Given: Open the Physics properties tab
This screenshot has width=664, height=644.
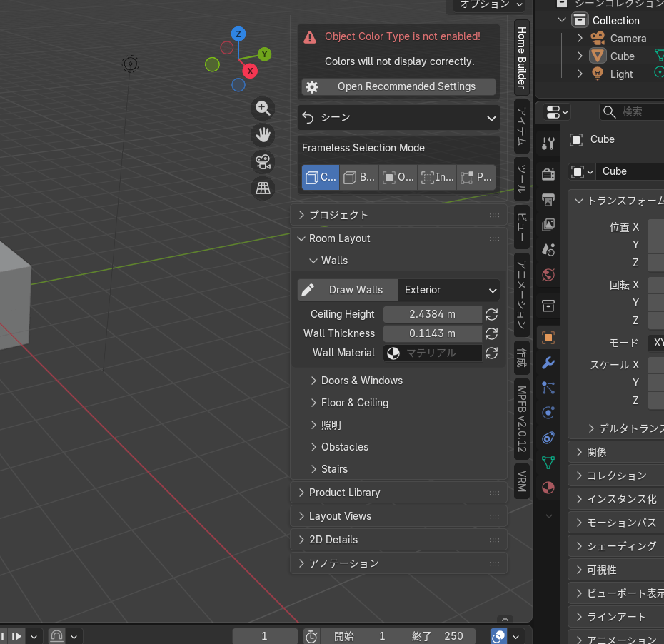Looking at the screenshot, I should click(x=548, y=412).
